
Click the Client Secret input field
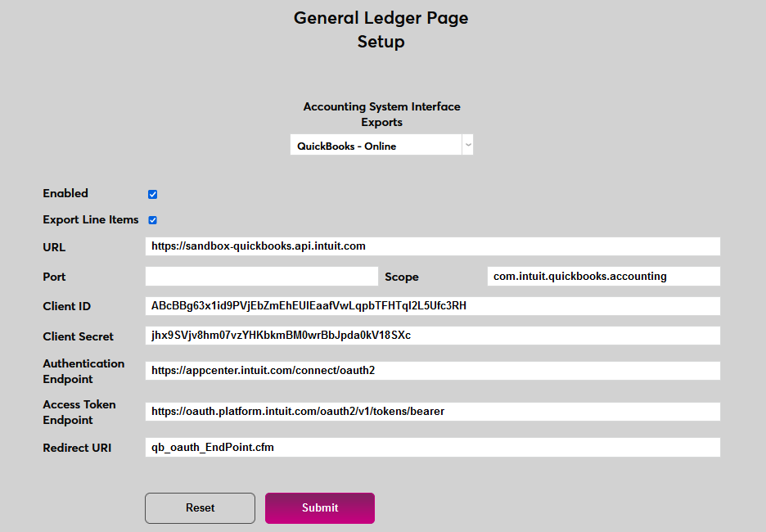(433, 336)
